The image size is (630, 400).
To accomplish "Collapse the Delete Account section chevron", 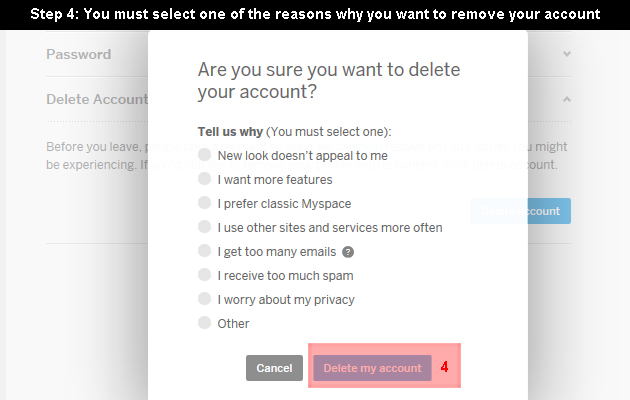I will coord(567,99).
